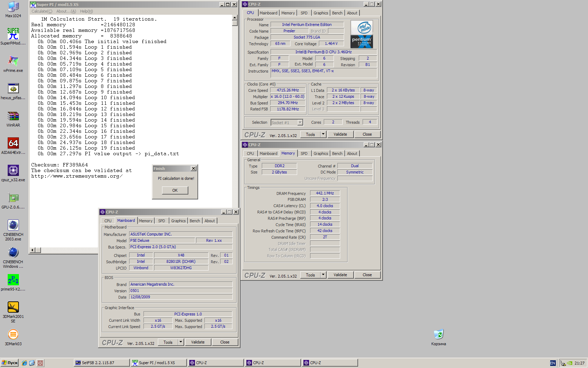Click the Checksum FF389A64 line
Screen dimensions: 588x368
59,165
